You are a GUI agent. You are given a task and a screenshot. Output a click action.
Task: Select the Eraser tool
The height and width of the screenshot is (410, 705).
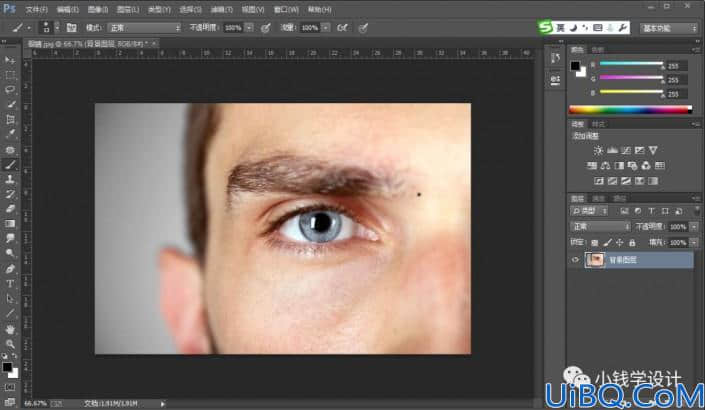click(10, 209)
